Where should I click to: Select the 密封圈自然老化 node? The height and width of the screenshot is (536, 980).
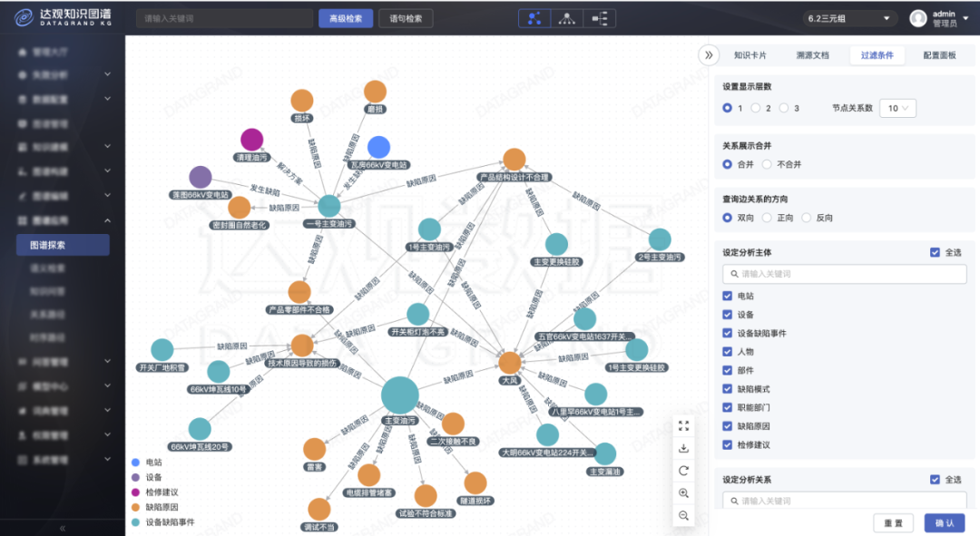pyautogui.click(x=240, y=208)
